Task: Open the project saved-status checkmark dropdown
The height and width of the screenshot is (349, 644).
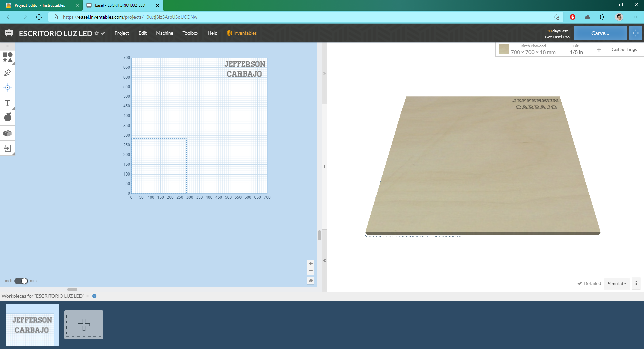Action: tap(103, 33)
